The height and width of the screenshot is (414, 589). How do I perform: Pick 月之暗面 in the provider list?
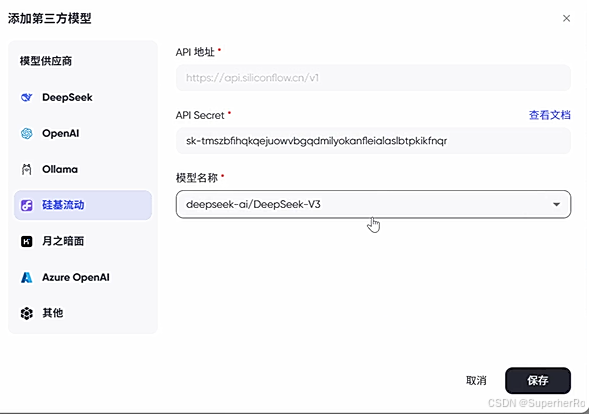[x=83, y=241]
